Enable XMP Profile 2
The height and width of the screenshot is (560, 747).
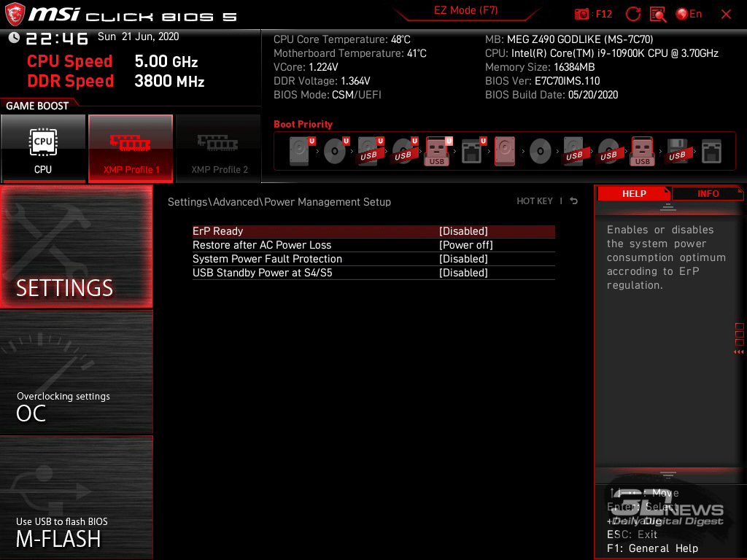pyautogui.click(x=219, y=148)
